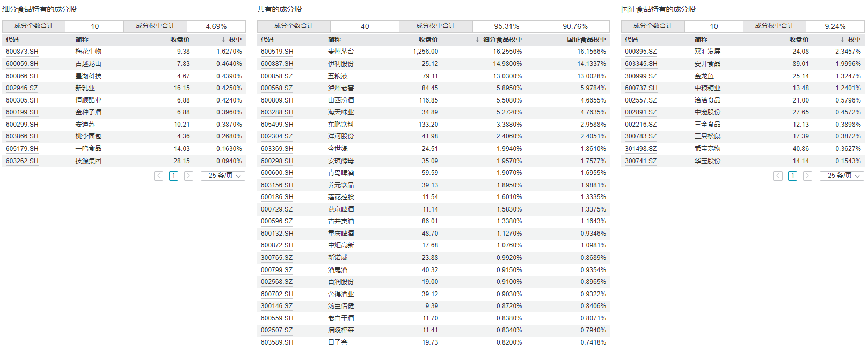
Task: Open stock code 605179.SH
Action: point(22,149)
